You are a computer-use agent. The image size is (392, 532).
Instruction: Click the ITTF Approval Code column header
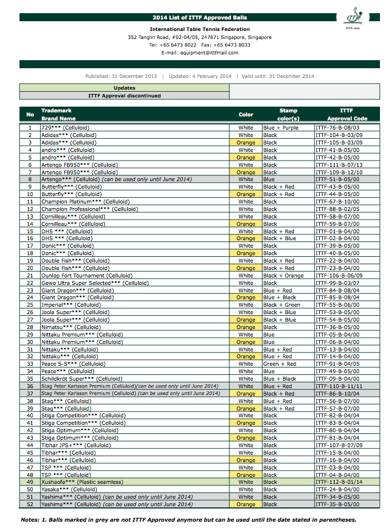346,114
